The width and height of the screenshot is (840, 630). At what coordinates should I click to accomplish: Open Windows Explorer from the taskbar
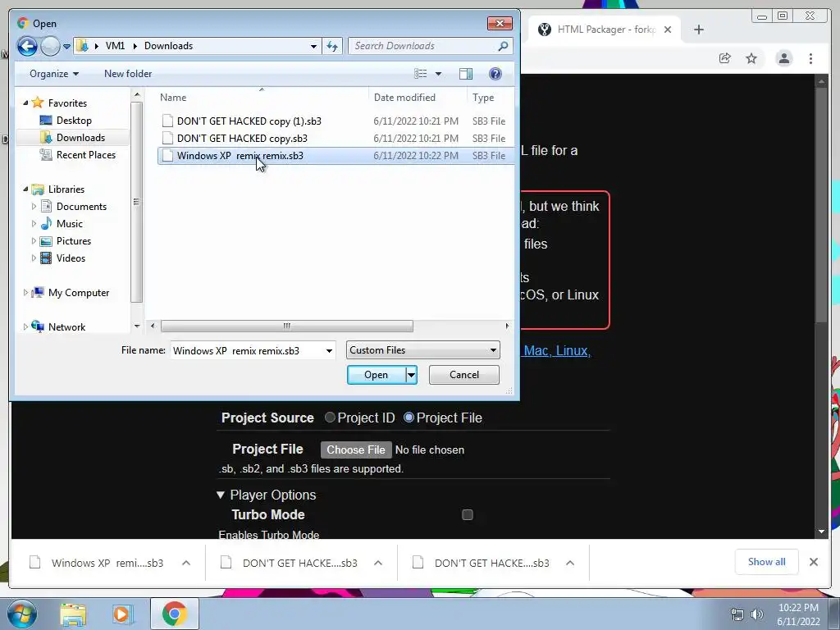73,614
